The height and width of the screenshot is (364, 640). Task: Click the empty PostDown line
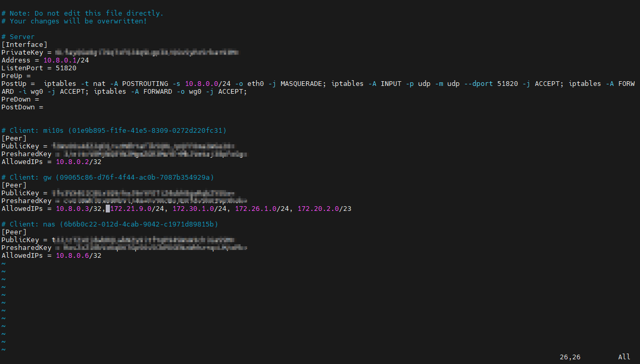(x=22, y=107)
